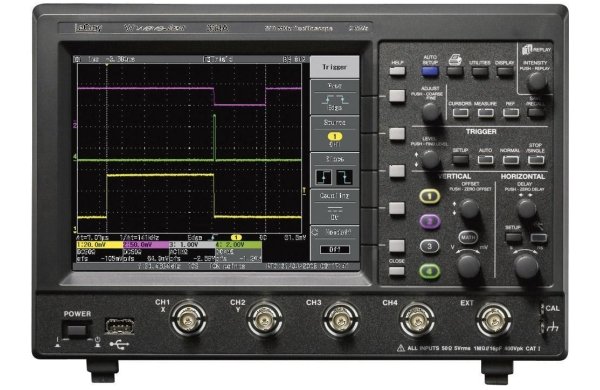Image resolution: width=600 pixels, height=390 pixels.
Task: Push the horizontal DELAY knob
Action: 527,209
